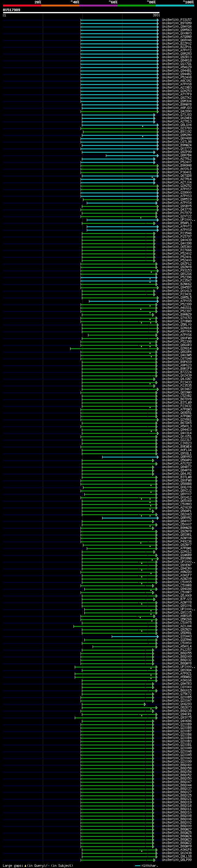Click hit label UniRef100_B3TLW8

(x=176, y=477)
